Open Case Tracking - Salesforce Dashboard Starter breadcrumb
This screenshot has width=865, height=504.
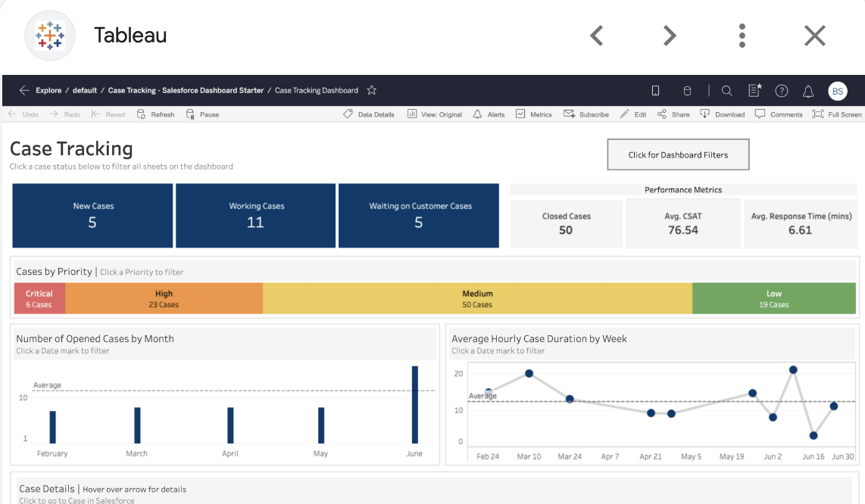[x=186, y=91]
